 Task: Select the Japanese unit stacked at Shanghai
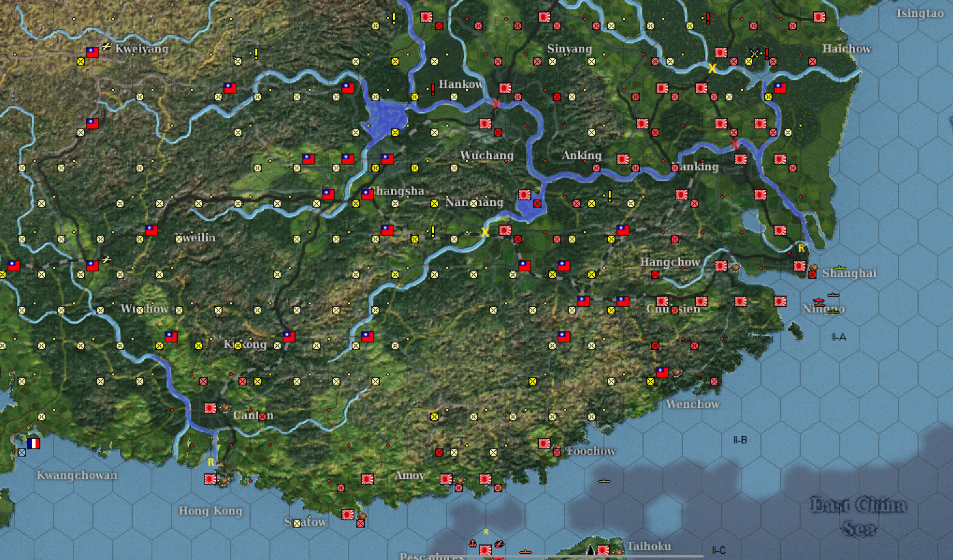(800, 265)
